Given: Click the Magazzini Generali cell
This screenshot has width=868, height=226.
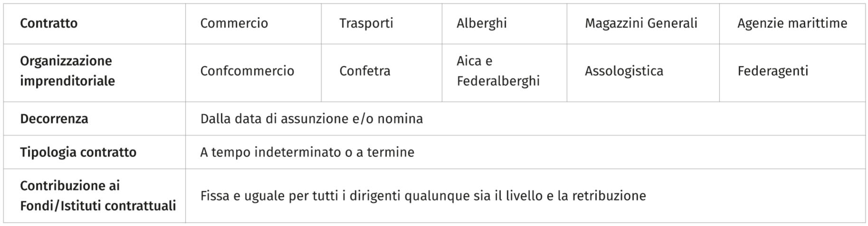Looking at the screenshot, I should pyautogui.click(x=641, y=23).
